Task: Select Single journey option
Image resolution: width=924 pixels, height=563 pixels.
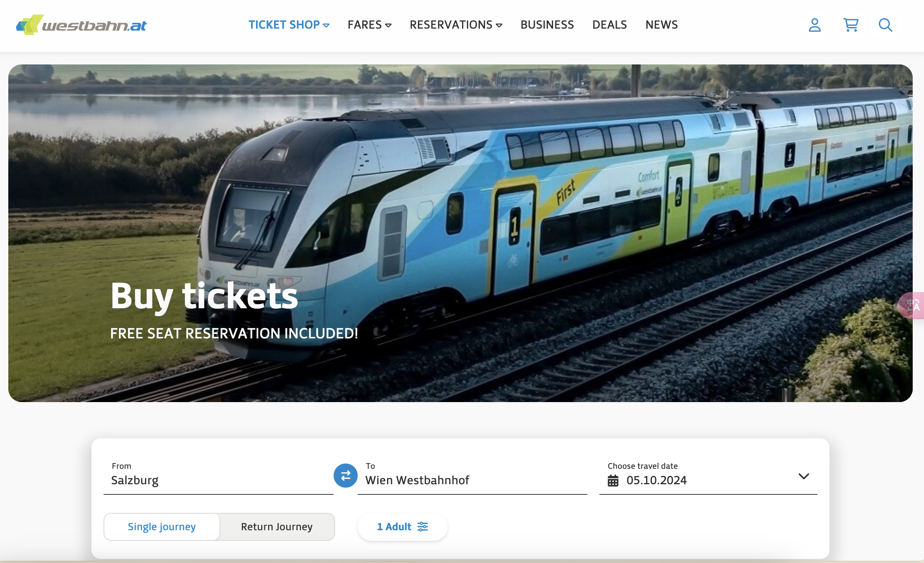Action: tap(162, 526)
